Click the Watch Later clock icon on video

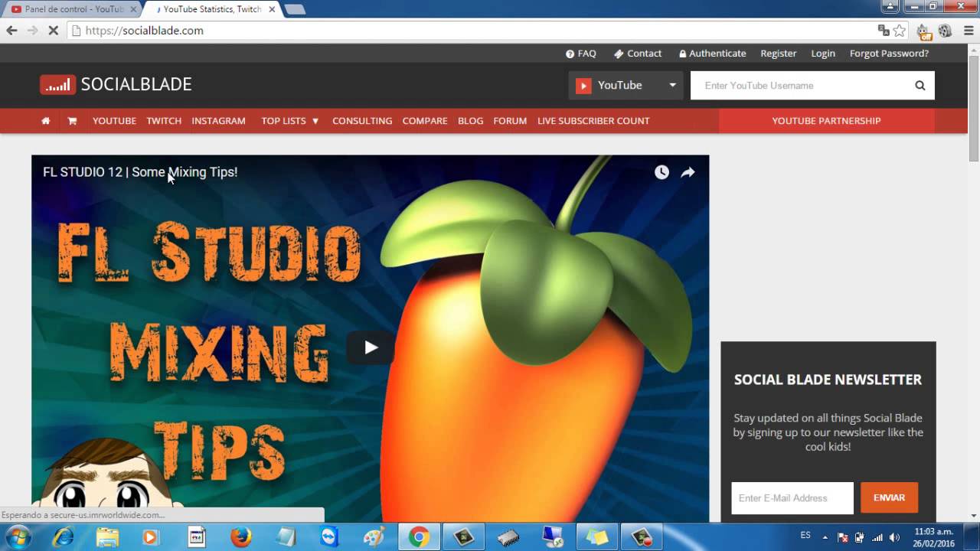(661, 172)
